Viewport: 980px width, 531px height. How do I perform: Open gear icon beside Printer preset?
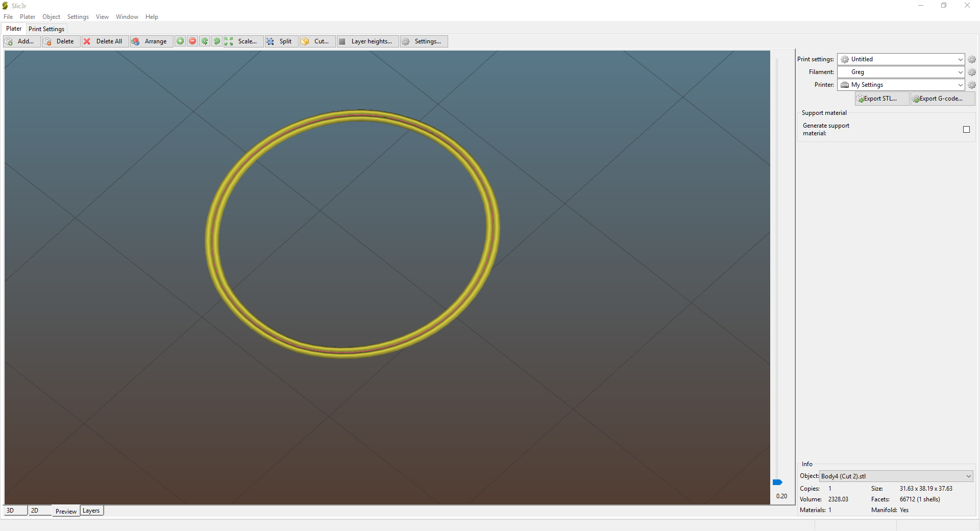[972, 85]
